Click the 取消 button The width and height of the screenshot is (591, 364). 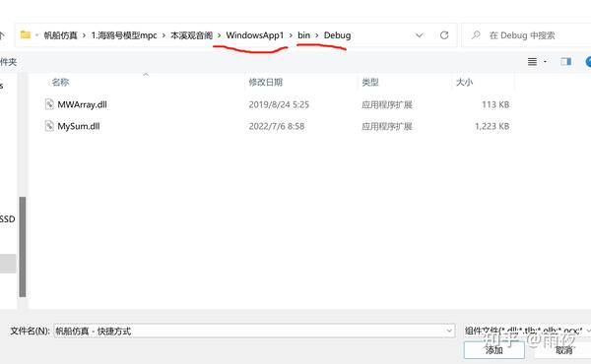tap(563, 350)
